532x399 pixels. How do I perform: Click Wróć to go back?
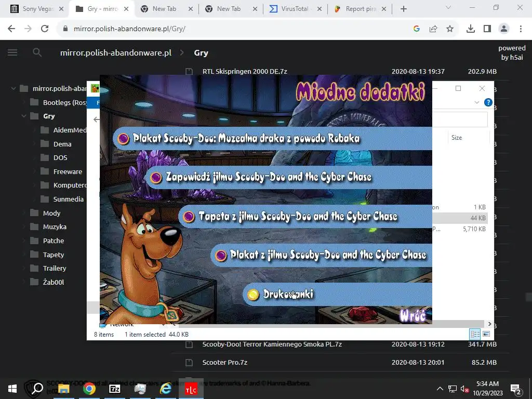coord(413,315)
